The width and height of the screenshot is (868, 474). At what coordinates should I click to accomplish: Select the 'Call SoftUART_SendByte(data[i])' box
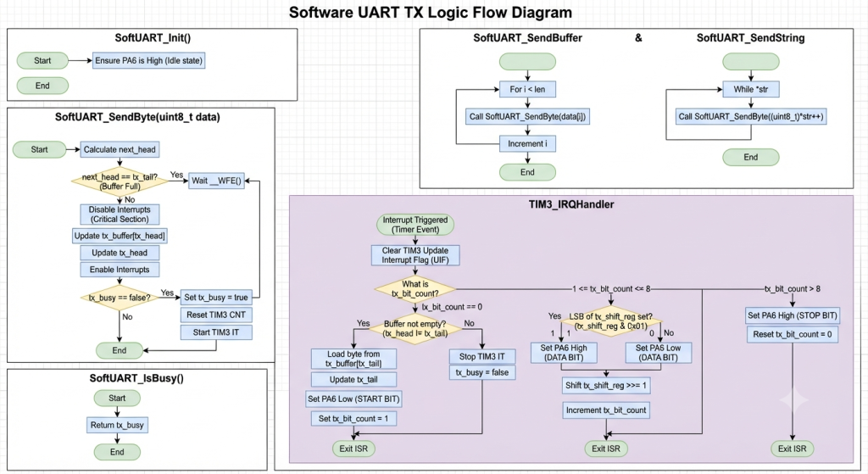pyautogui.click(x=527, y=116)
